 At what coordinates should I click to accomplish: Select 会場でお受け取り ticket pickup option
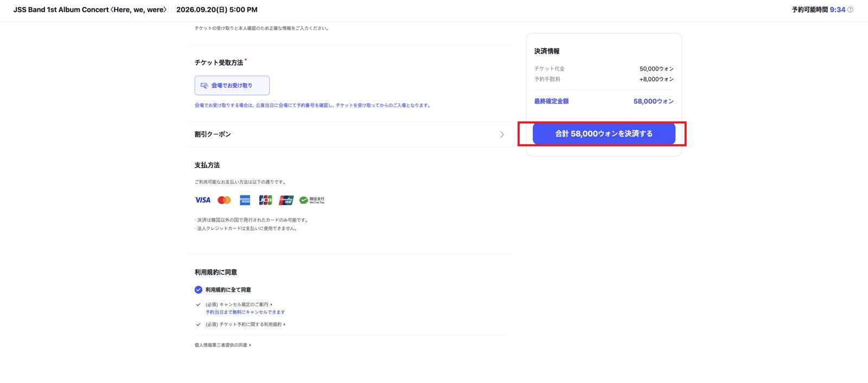(x=232, y=86)
